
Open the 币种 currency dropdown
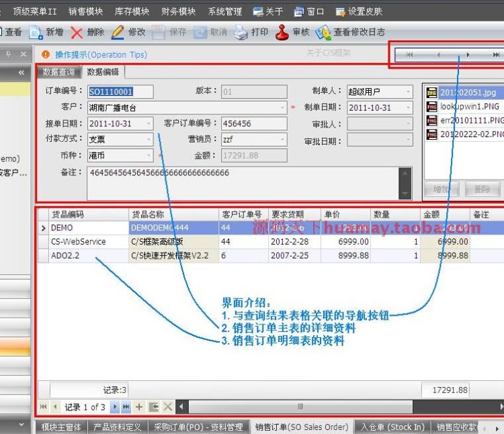(149, 156)
